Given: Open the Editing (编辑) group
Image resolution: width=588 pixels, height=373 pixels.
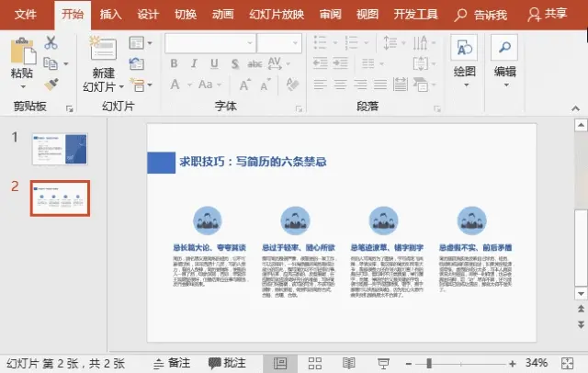Looking at the screenshot, I should (504, 62).
